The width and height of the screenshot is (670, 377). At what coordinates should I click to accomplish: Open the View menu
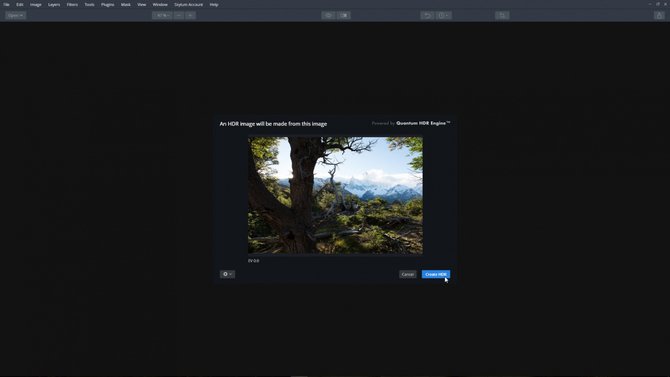pyautogui.click(x=141, y=5)
